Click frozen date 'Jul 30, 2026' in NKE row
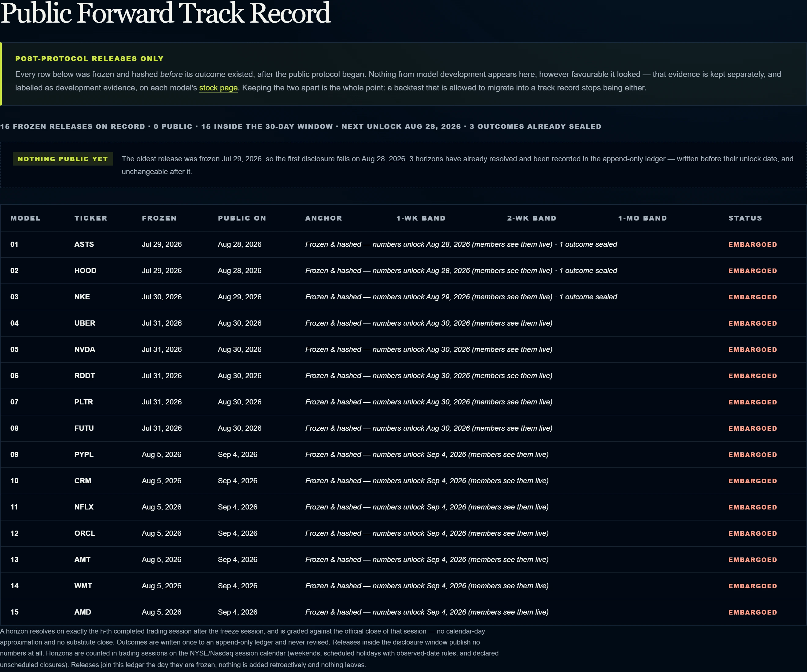This screenshot has width=807, height=672. (162, 297)
